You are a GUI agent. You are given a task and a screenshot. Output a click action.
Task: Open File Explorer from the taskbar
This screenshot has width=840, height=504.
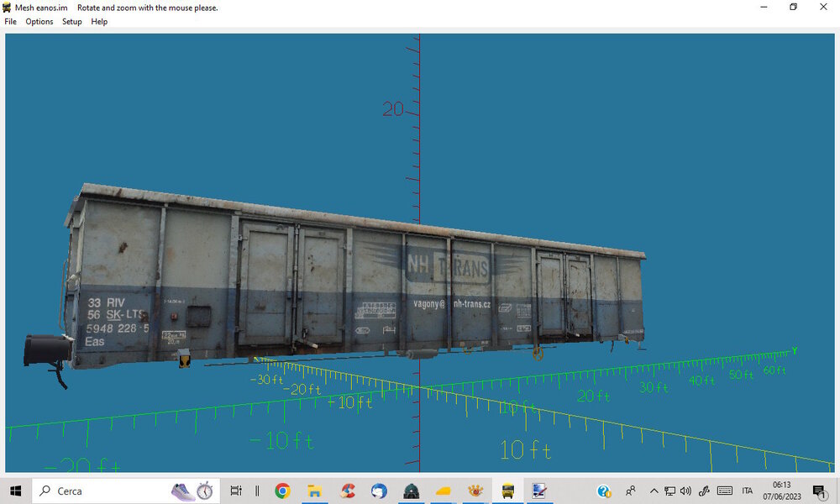tap(314, 491)
